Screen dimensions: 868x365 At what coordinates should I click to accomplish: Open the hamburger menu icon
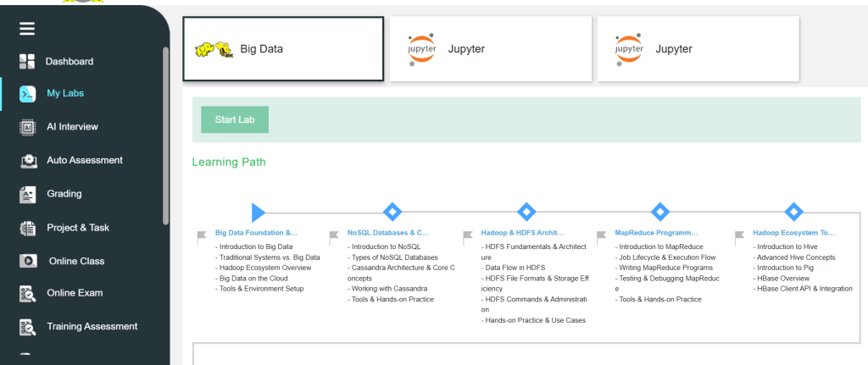[27, 29]
